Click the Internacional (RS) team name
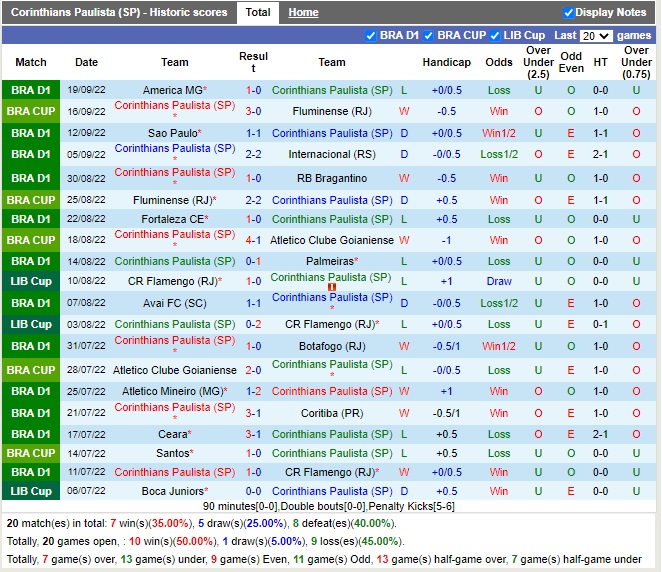 point(332,154)
